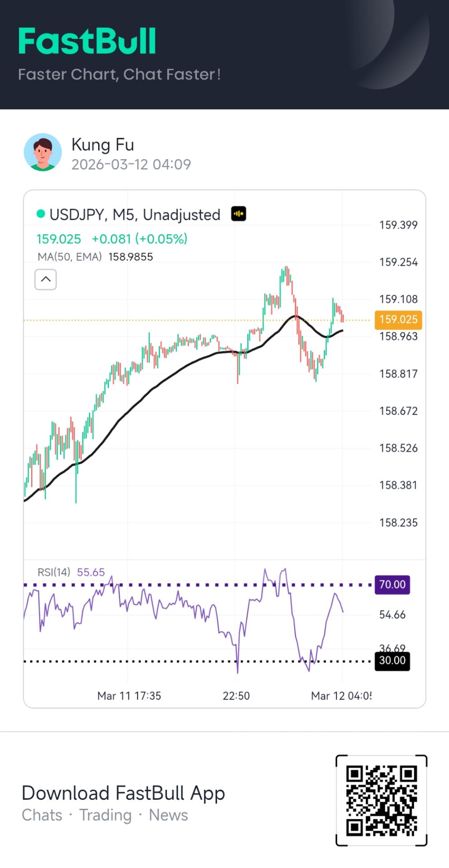Screen dimensions: 449x868
Task: Tap Kung Fu's profile avatar
Action: coord(43,152)
